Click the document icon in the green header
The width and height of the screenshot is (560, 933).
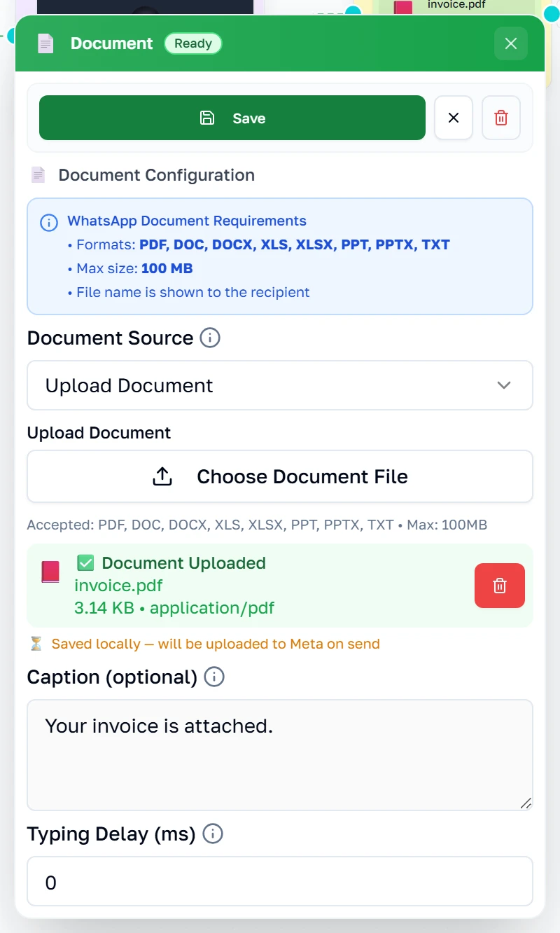click(x=45, y=43)
